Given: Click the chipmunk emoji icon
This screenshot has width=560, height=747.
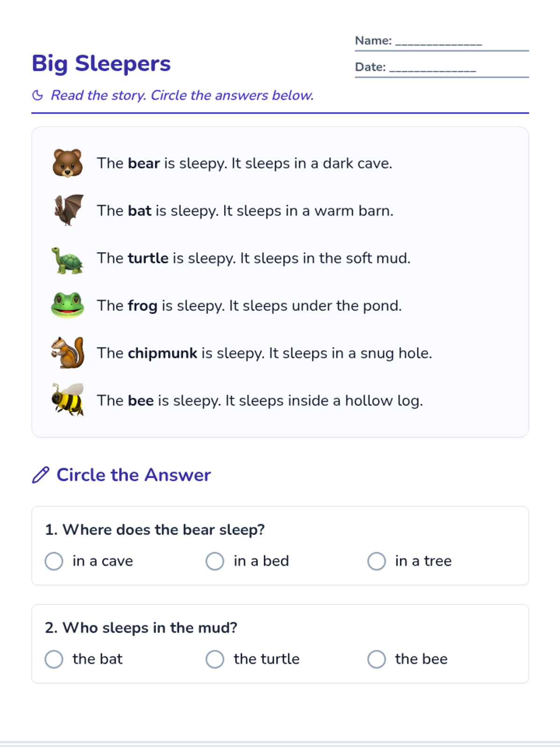Looking at the screenshot, I should coord(68,352).
